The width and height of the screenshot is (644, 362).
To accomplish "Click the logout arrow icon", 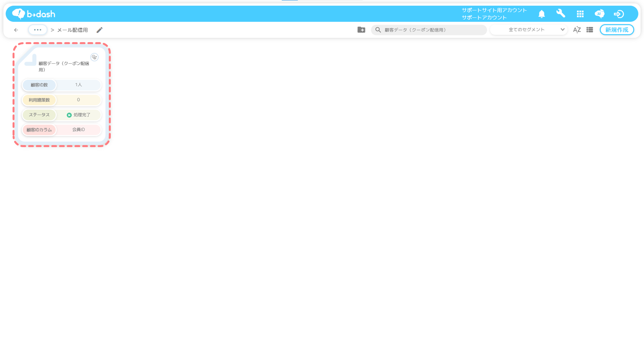I will [x=619, y=14].
